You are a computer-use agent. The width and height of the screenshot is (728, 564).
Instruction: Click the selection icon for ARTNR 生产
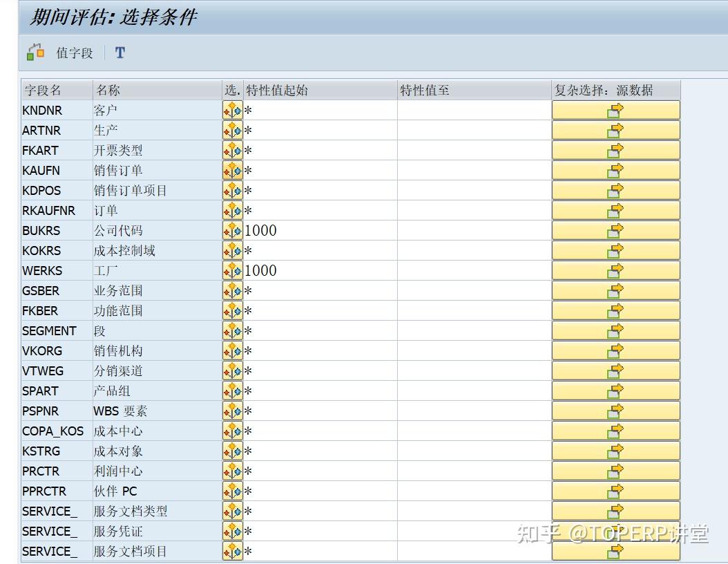[233, 129]
